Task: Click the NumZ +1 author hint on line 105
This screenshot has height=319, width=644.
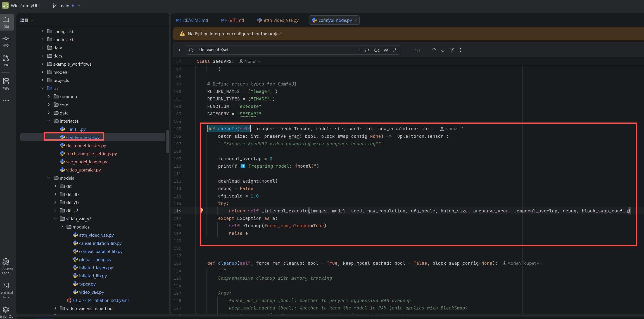Action: [x=452, y=129]
